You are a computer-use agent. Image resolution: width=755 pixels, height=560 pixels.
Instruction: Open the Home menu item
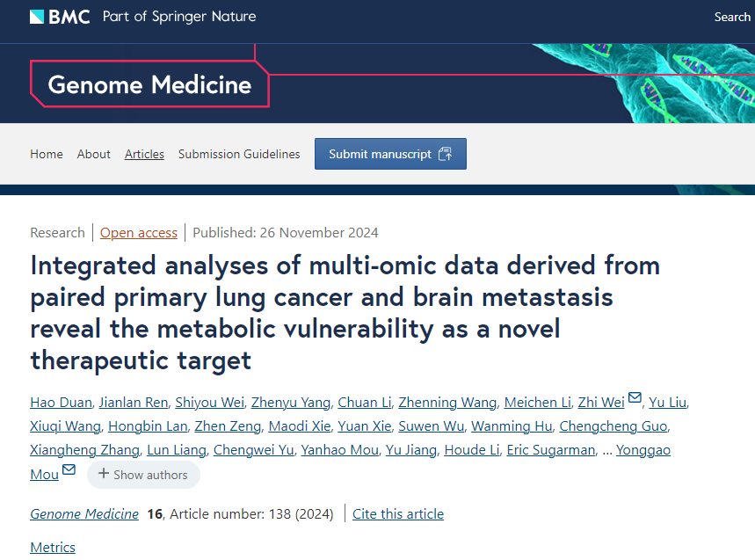pos(47,154)
